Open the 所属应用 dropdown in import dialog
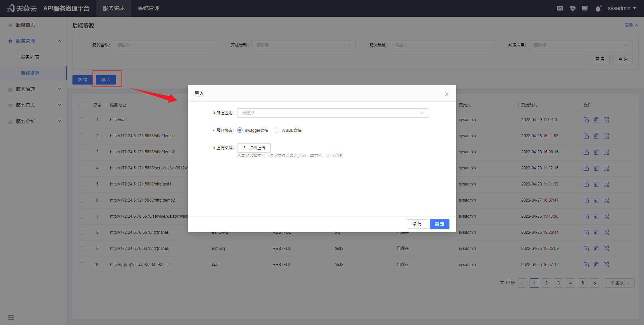The image size is (644, 325). click(x=332, y=113)
